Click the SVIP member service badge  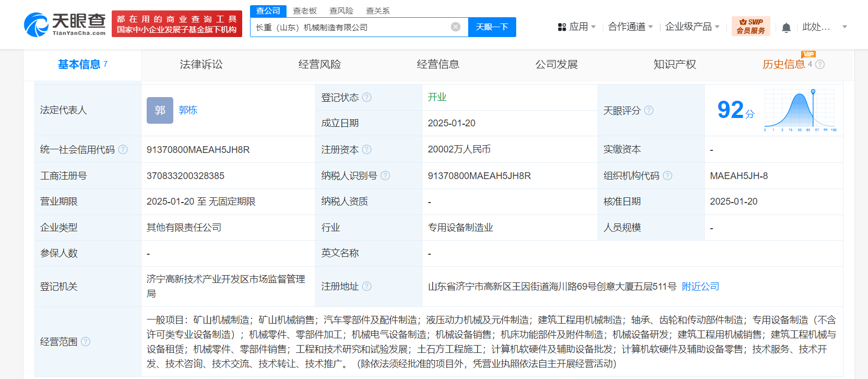(751, 26)
